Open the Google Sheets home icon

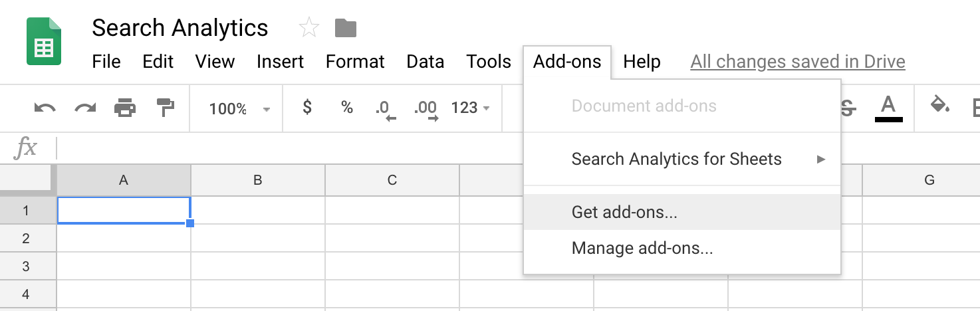tap(44, 41)
